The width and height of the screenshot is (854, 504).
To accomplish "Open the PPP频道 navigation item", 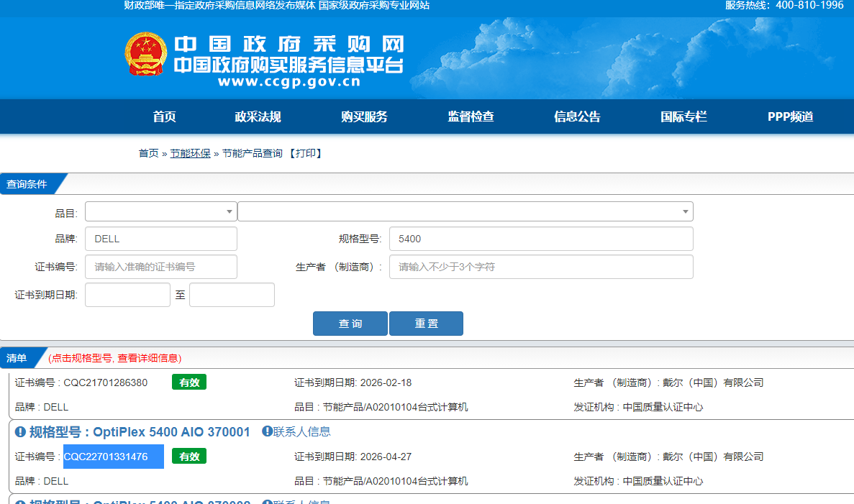I will 790,116.
